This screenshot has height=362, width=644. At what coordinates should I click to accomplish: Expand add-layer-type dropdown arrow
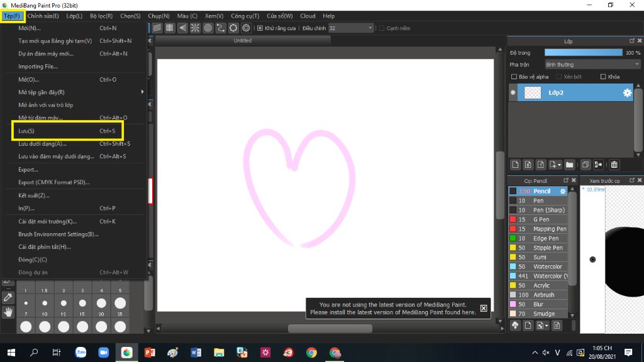[559, 165]
